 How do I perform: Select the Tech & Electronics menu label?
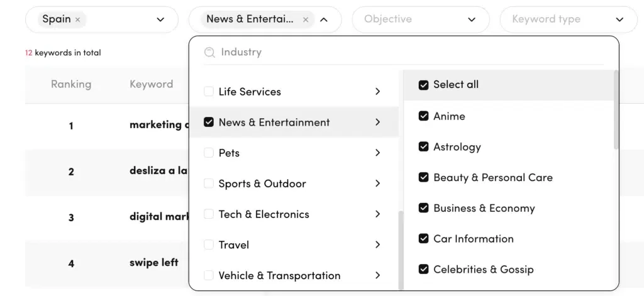click(264, 214)
